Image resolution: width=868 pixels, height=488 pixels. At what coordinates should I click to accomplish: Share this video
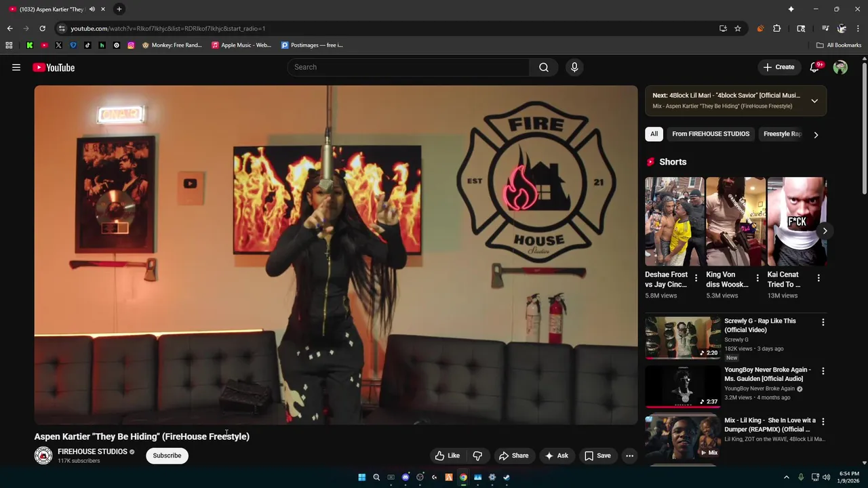coord(513,455)
